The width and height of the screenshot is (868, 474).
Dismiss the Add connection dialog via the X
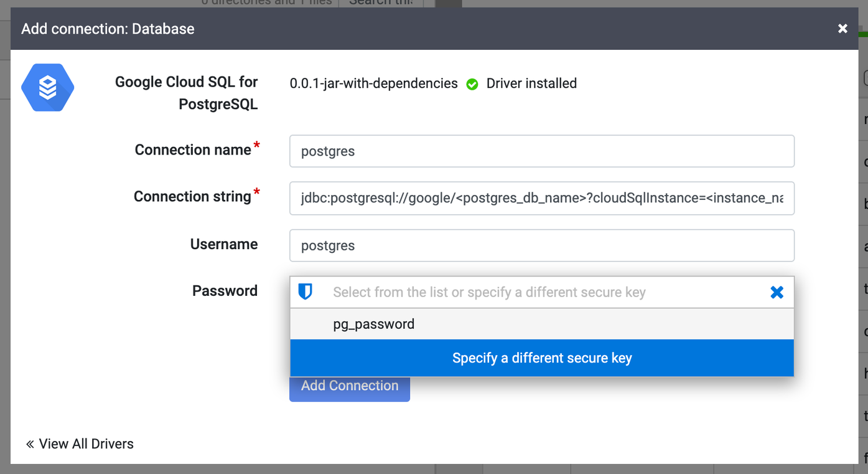(842, 28)
